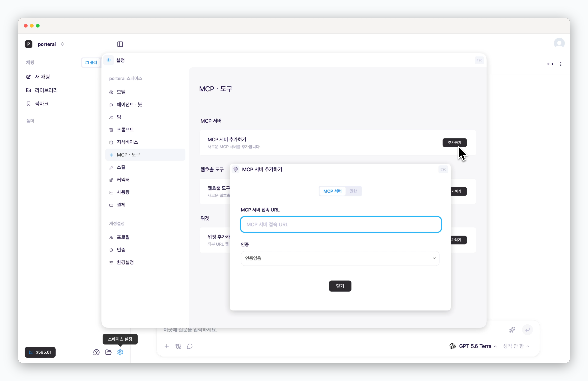Open 프로필 account settings
Viewport: 588px width, 381px height.
145,237
